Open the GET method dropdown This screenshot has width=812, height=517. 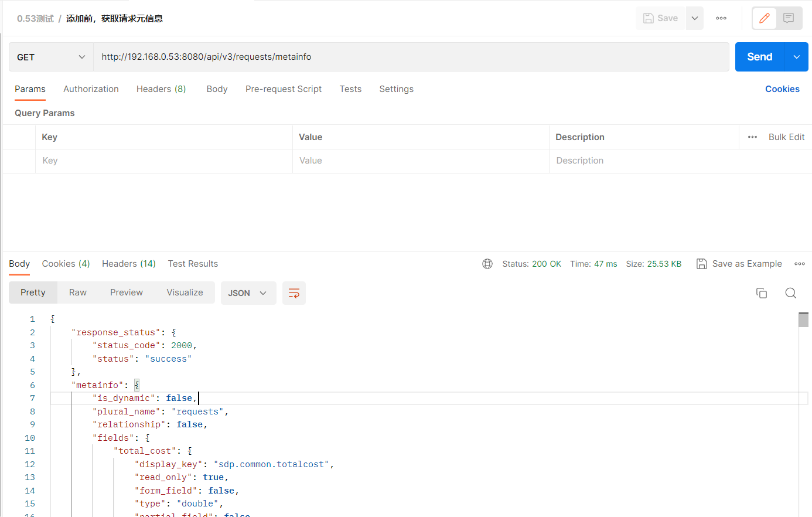[51, 57]
